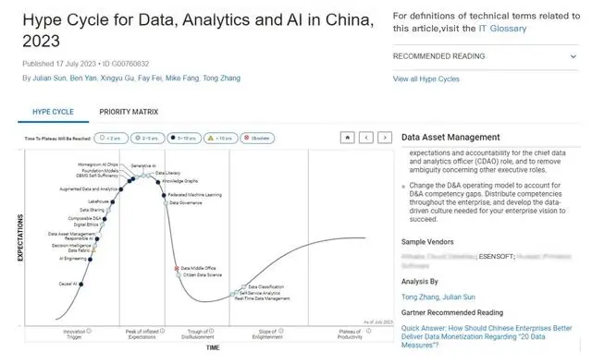Open the IT Glossary link
The width and height of the screenshot is (592, 364).
pos(502,29)
